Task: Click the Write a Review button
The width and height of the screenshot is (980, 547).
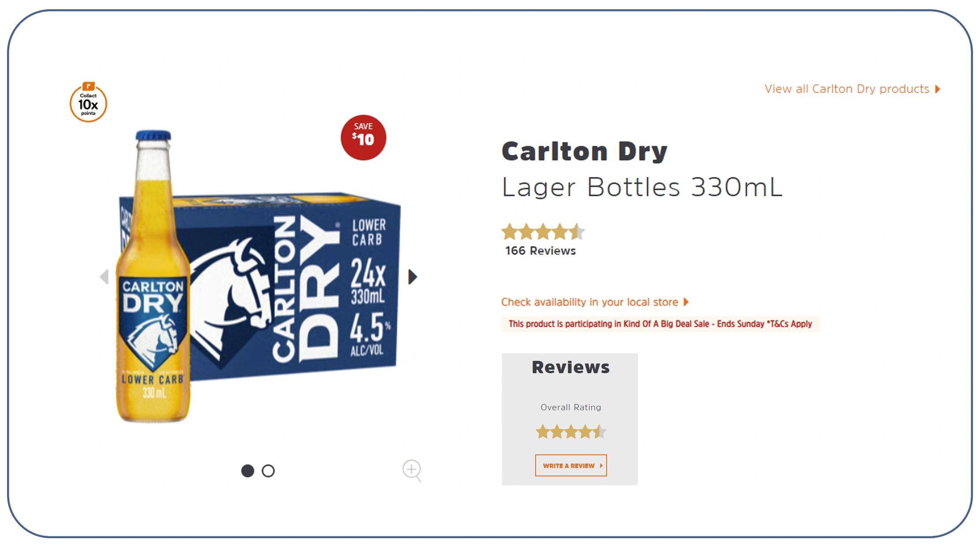Action: [x=571, y=465]
